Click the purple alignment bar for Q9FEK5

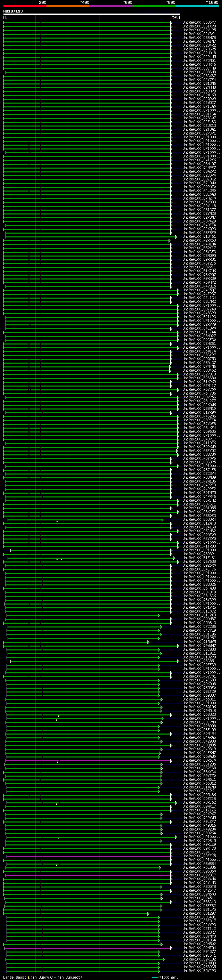[89, 856]
